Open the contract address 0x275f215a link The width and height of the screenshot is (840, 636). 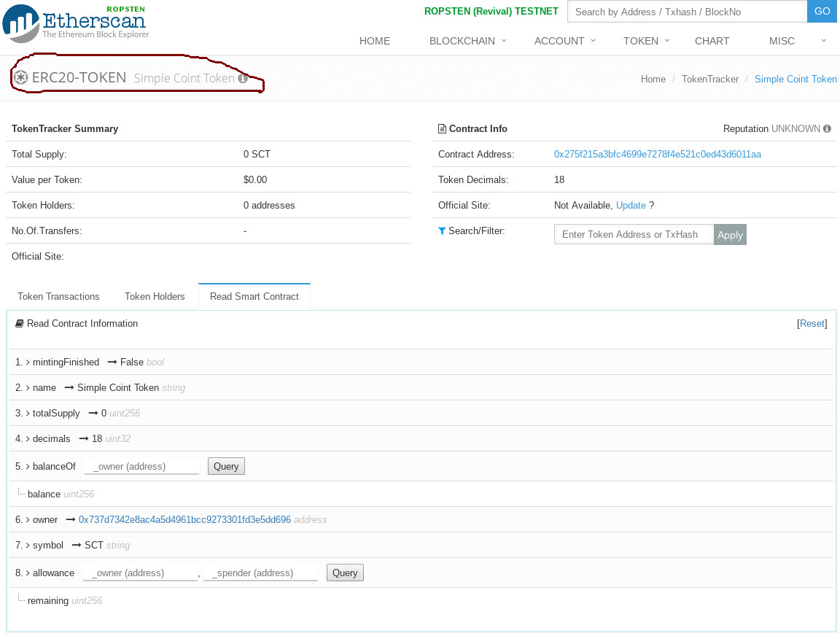657,155
